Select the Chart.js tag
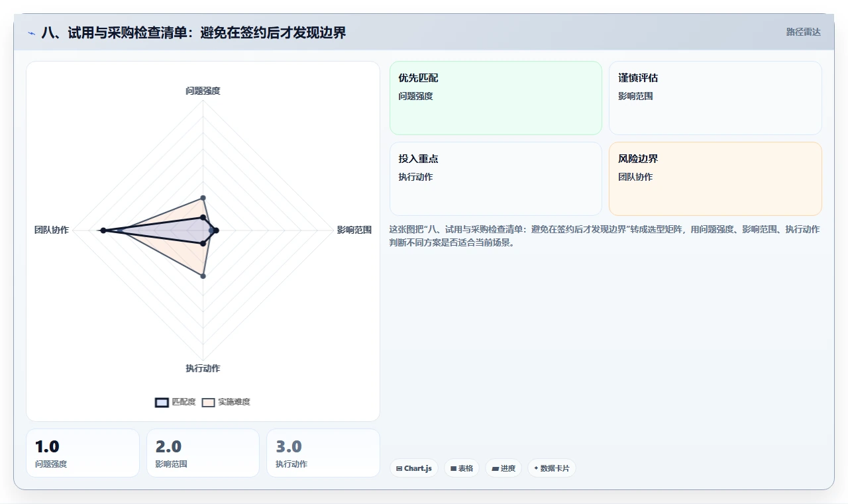 coord(413,468)
